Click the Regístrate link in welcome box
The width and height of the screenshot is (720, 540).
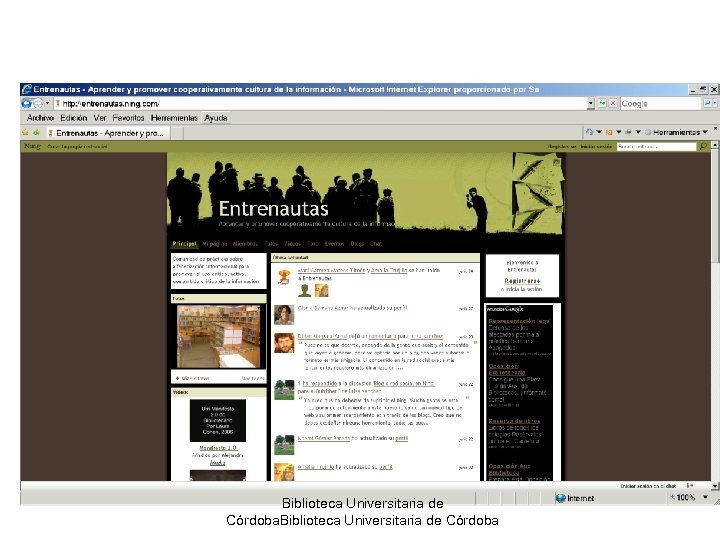522,281
